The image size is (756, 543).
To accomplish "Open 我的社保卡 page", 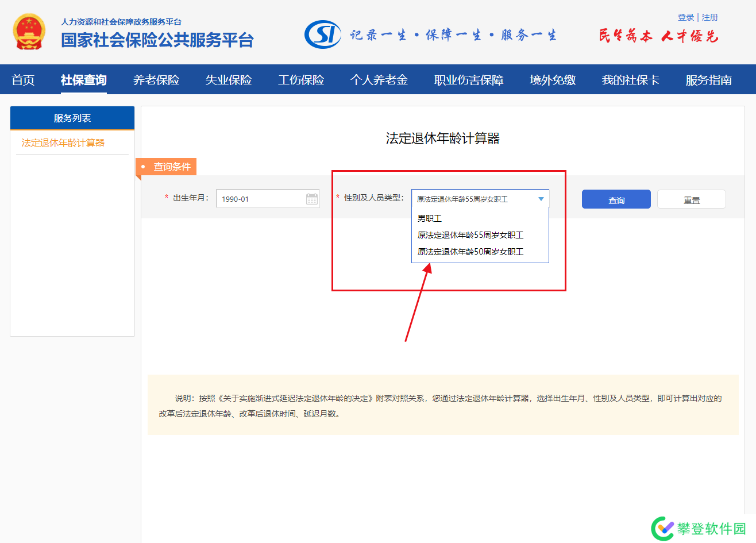I will coord(630,80).
